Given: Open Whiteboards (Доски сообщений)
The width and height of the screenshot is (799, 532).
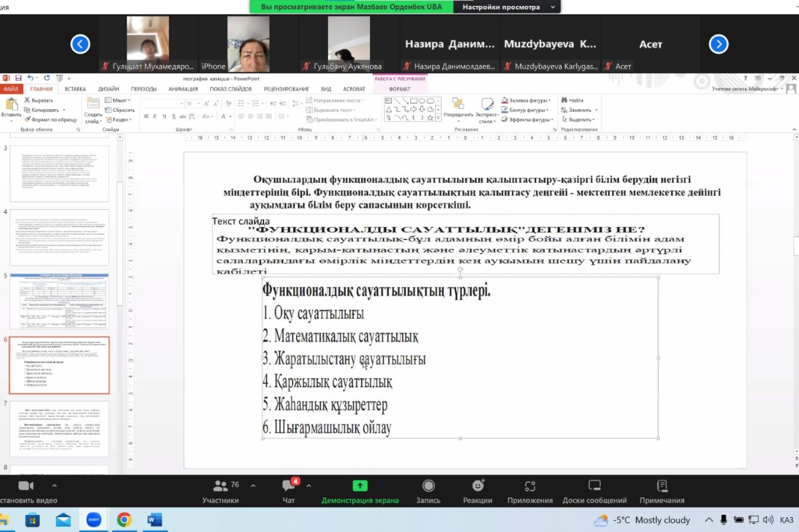Looking at the screenshot, I should tap(594, 486).
